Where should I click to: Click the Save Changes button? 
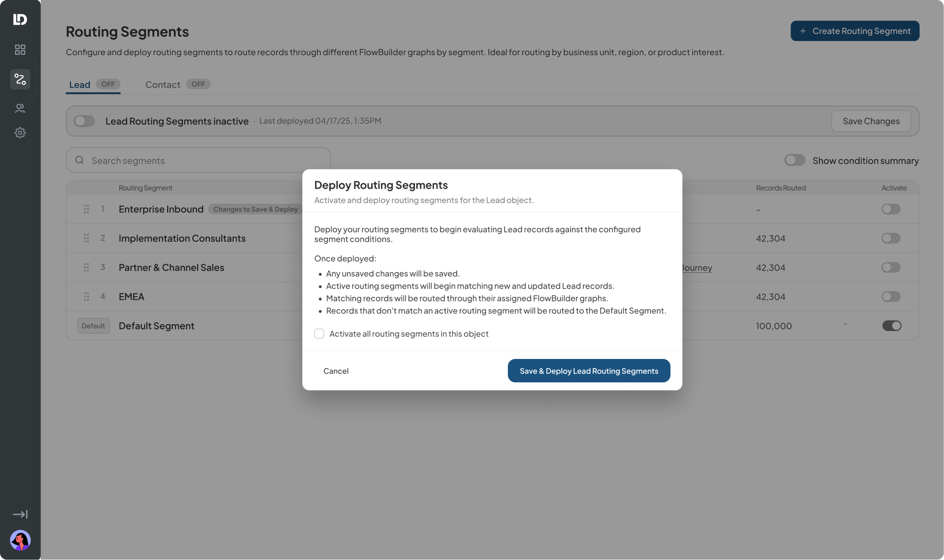(x=871, y=121)
